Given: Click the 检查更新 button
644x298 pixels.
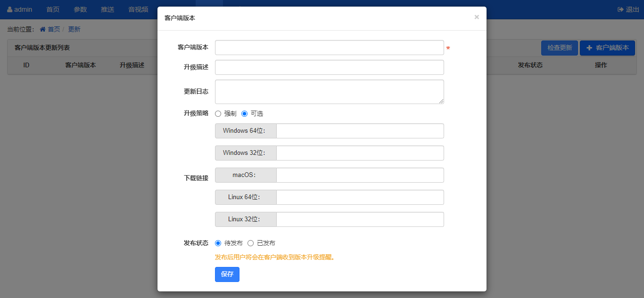Looking at the screenshot, I should click(x=559, y=48).
